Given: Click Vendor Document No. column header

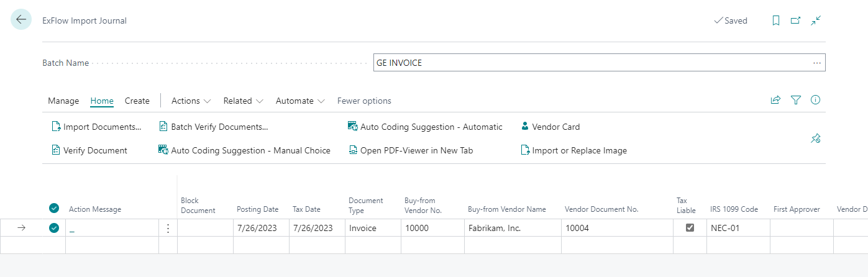Looking at the screenshot, I should point(601,209).
